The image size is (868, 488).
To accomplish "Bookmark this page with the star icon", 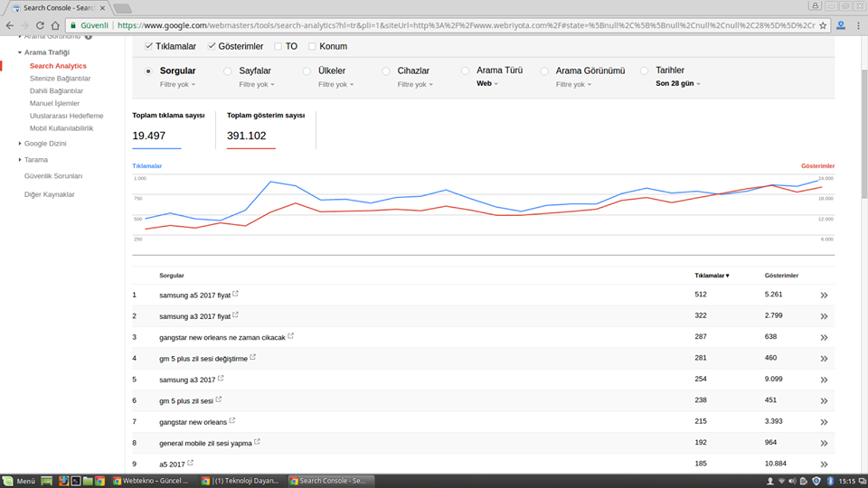I will tap(823, 25).
